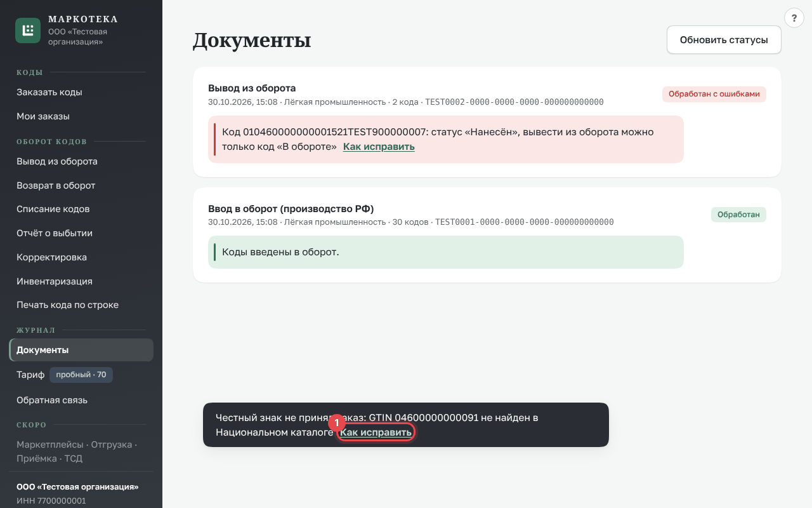
Task: Click document ID TEST0001-0000-0000-0000-000000000000
Action: click(525, 222)
